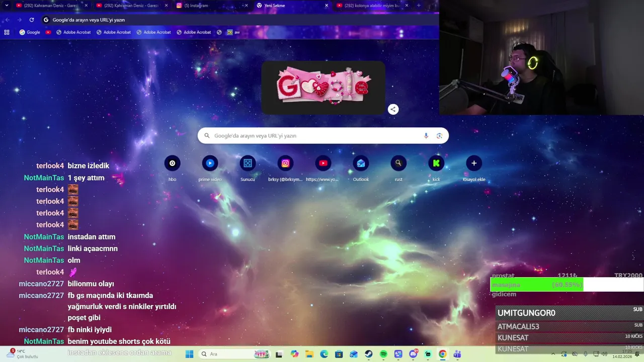
Task: Open the apps grid in bookmarks bar
Action: 7,32
